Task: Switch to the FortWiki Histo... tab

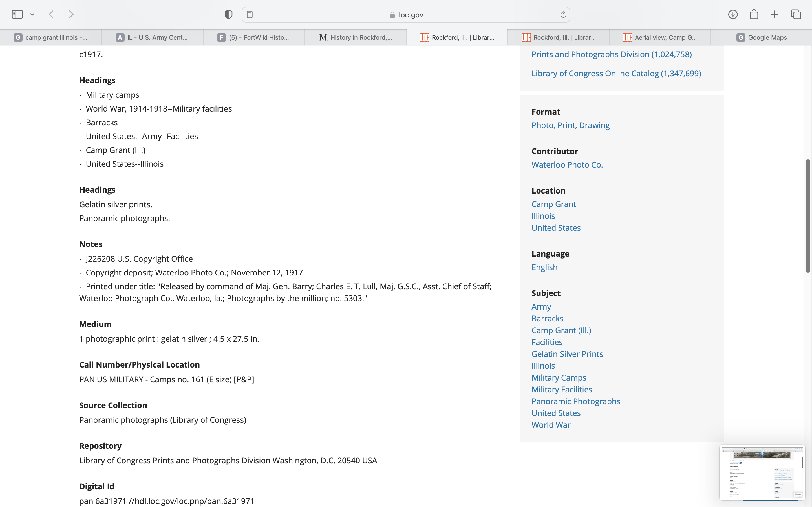Action: click(x=254, y=37)
